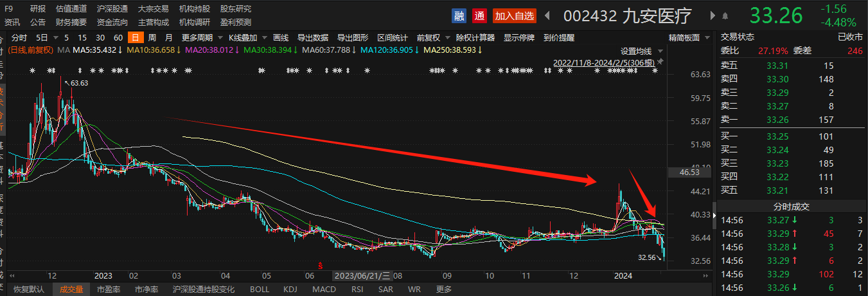868x296 pixels.
Task: Select 15-minute K-line period
Action: pyautogui.click(x=84, y=37)
